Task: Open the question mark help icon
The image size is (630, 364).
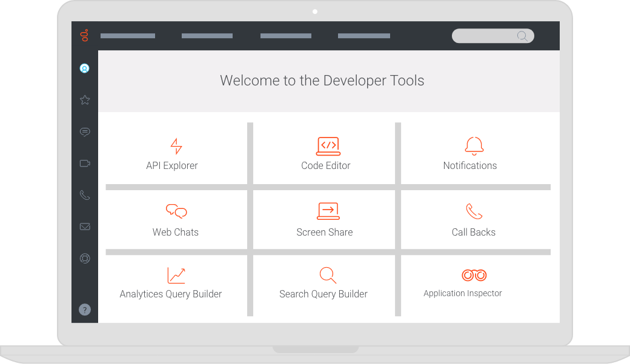Action: [x=85, y=309]
